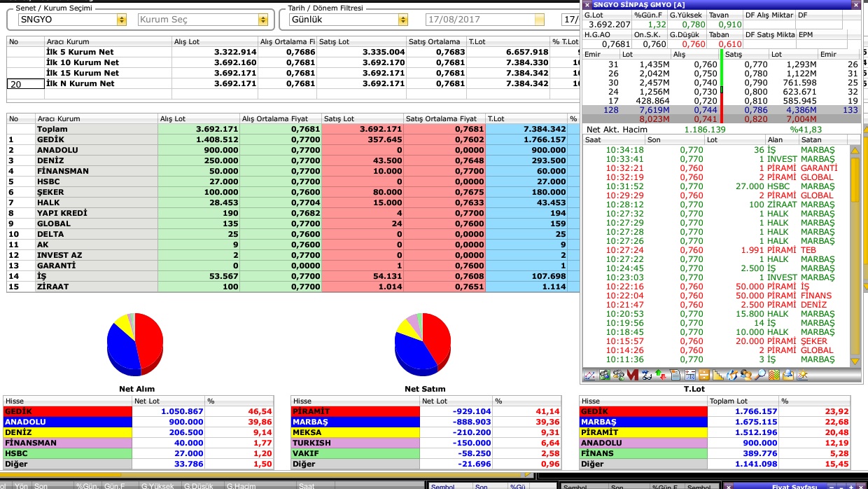Image resolution: width=868 pixels, height=489 pixels.
Task: Click the Satış Ortalama Fiyat column header
Action: click(444, 119)
